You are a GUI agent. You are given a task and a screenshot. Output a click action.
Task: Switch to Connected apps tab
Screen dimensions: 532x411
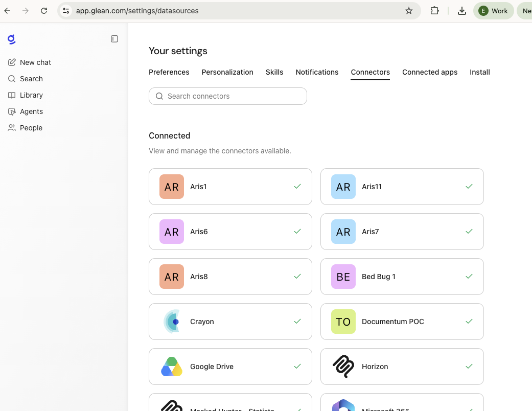[x=430, y=72]
